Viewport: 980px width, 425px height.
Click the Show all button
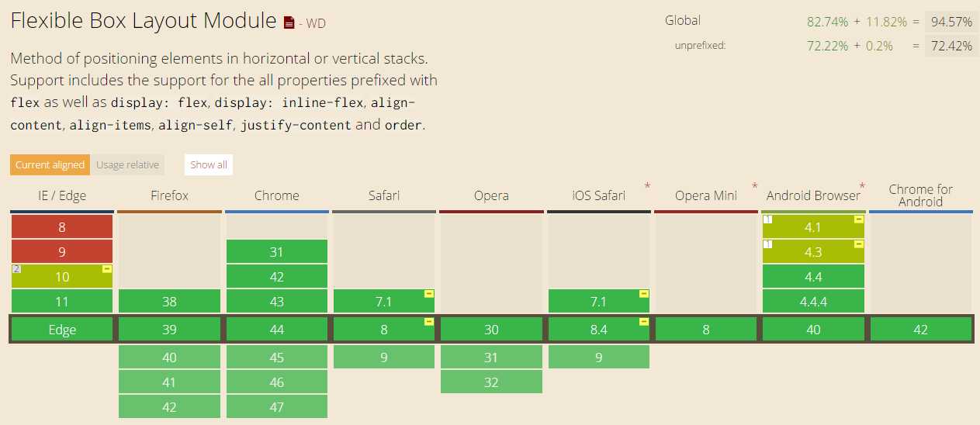coord(209,164)
